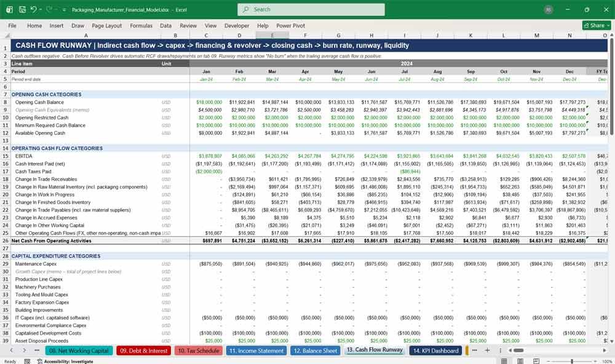The width and height of the screenshot is (615, 364).
Task: Open the Page Layout ribbon tab
Action: (x=106, y=25)
